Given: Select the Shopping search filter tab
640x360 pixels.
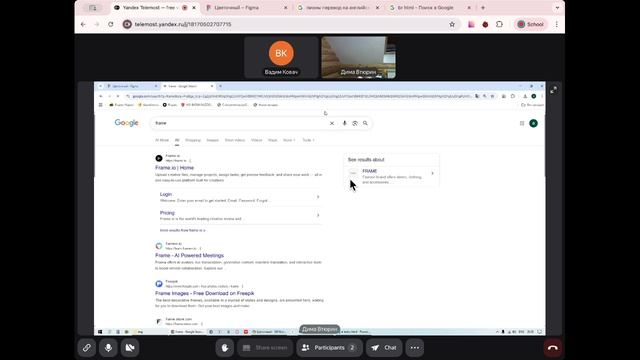Looking at the screenshot, I should (x=193, y=140).
